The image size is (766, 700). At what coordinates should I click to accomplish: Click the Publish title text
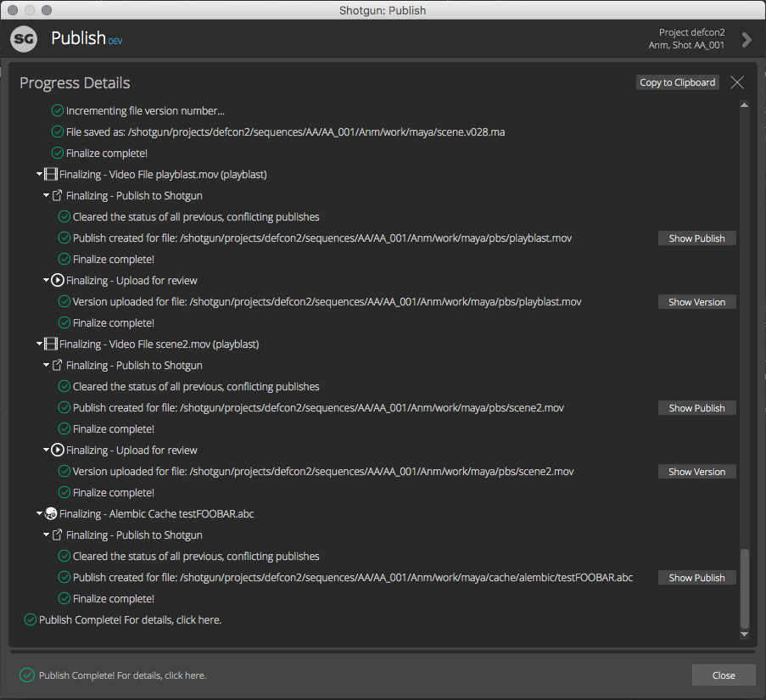coord(78,38)
